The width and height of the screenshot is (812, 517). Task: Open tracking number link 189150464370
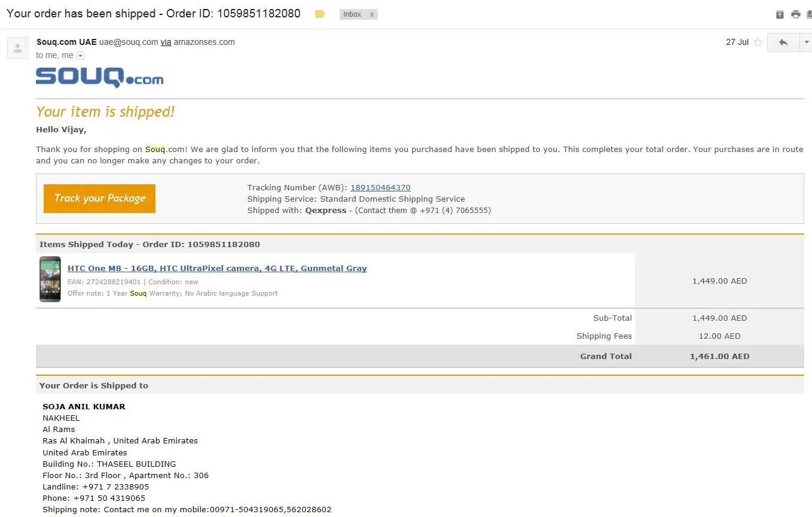coord(380,188)
